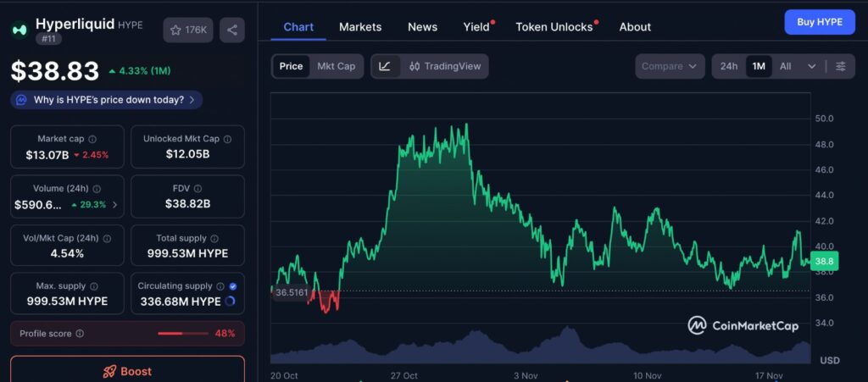868x382 pixels.
Task: Switch to TradingView candlestick chart
Action: tap(445, 66)
